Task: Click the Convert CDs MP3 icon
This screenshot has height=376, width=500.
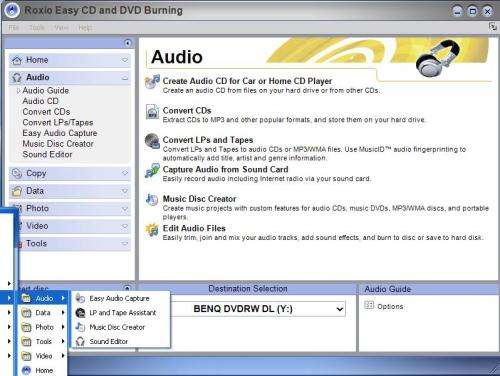Action: [152, 111]
